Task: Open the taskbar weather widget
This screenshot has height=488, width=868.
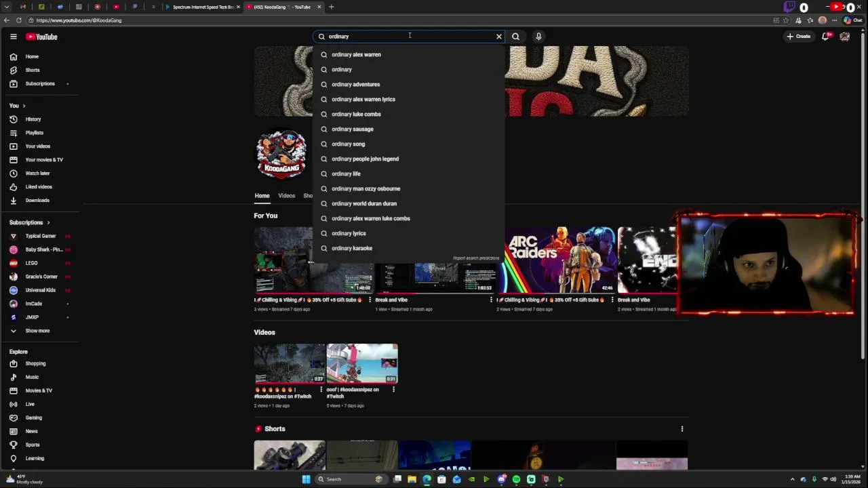Action: tap(23, 479)
